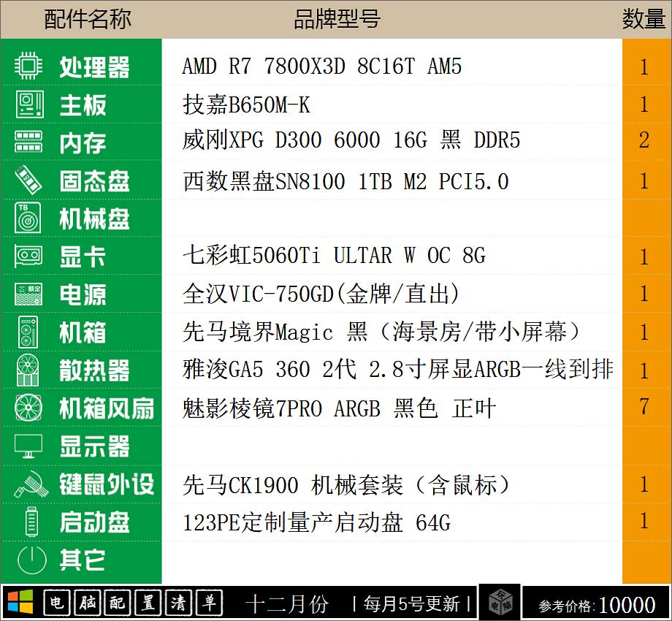Select the 机械盘 hard drive icon
This screenshot has width=672, height=621.
[27, 218]
